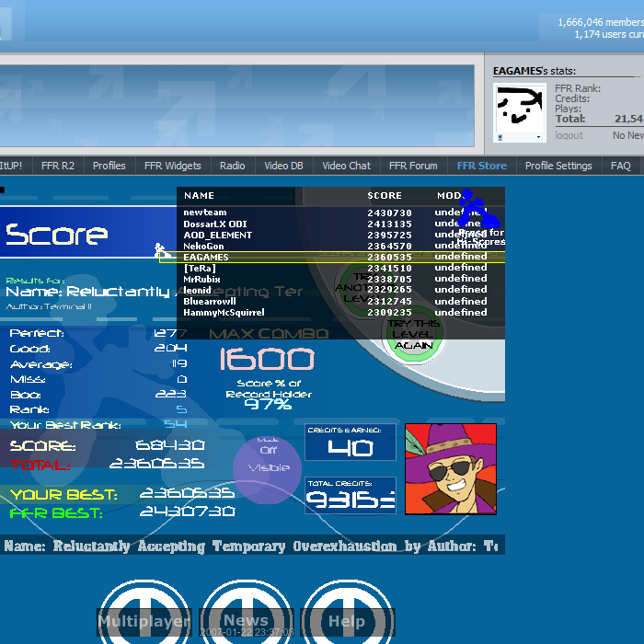Open the Profile Settings tab

tap(558, 166)
